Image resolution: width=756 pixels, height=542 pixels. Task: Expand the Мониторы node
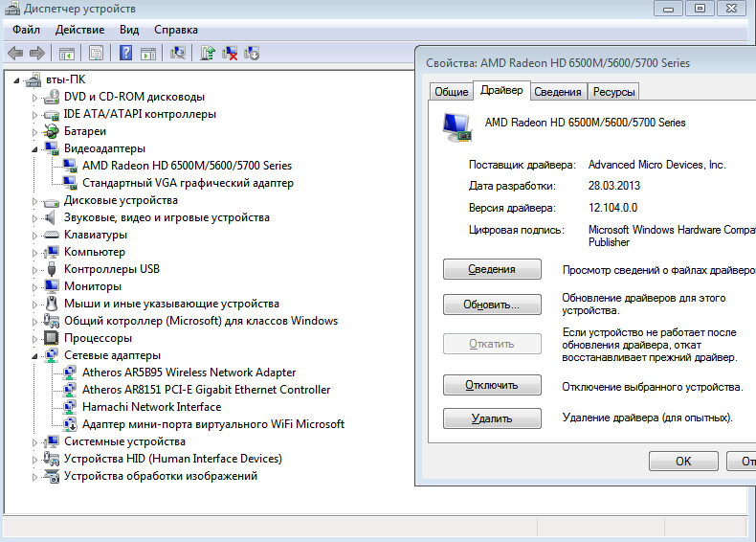click(x=34, y=287)
